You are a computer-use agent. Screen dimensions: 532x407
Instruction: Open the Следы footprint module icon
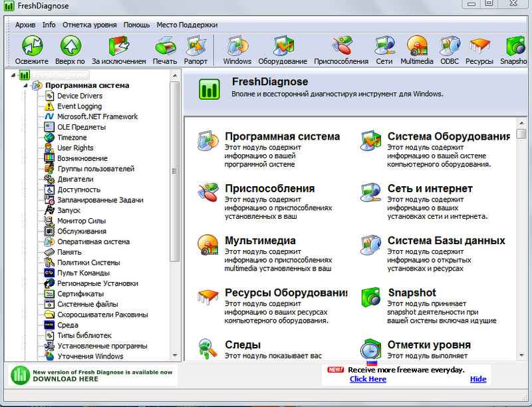pos(207,348)
